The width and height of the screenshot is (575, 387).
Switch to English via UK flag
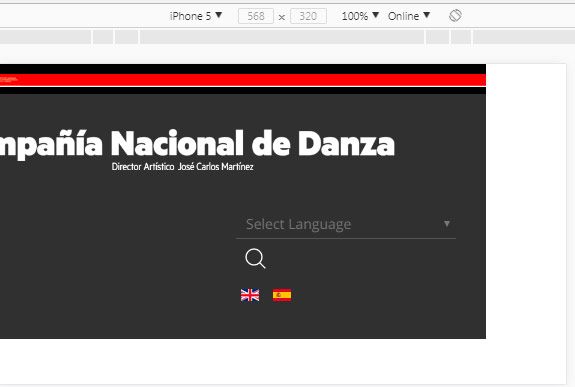click(x=250, y=295)
